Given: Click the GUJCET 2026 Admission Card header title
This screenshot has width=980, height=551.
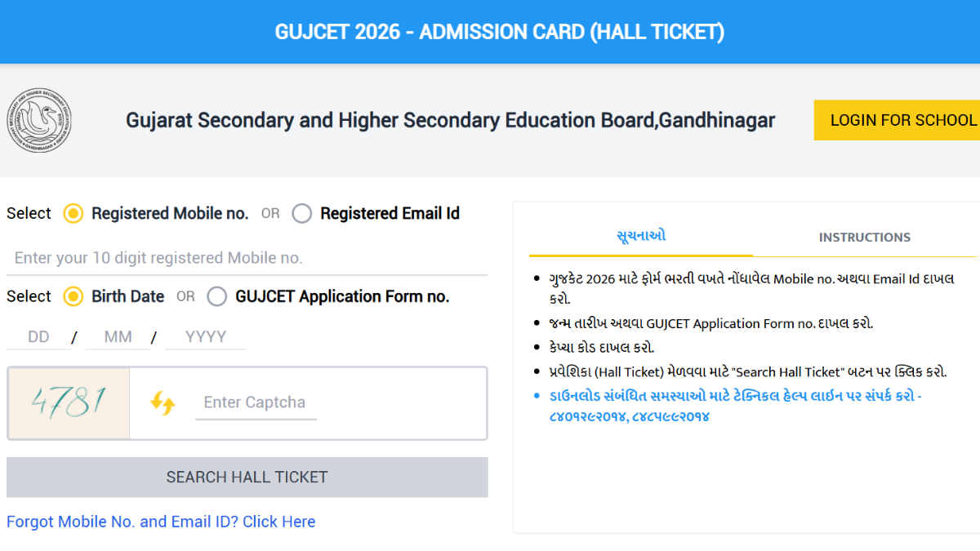Looking at the screenshot, I should (499, 32).
